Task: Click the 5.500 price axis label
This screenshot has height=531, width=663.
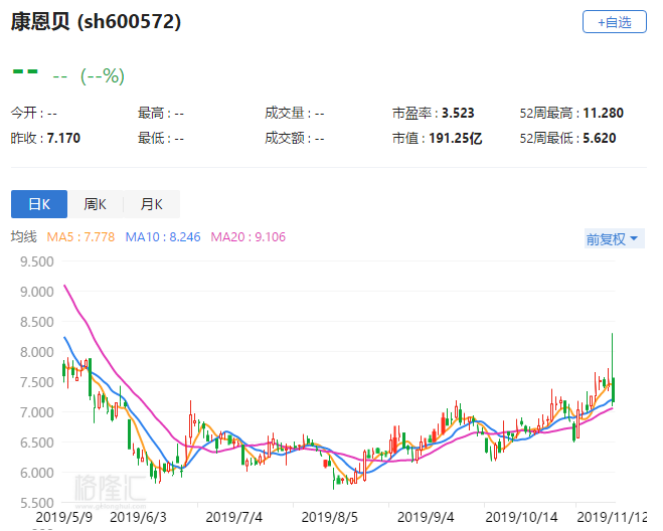Action: (x=37, y=503)
